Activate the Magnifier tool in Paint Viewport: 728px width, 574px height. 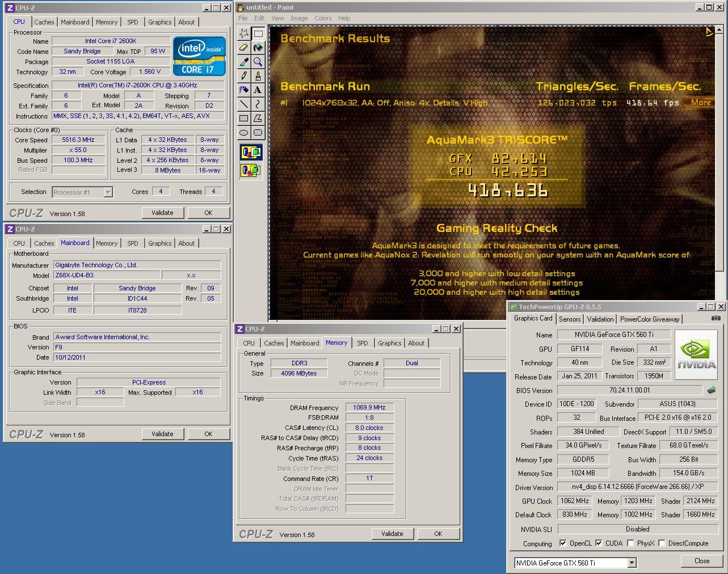(x=258, y=62)
